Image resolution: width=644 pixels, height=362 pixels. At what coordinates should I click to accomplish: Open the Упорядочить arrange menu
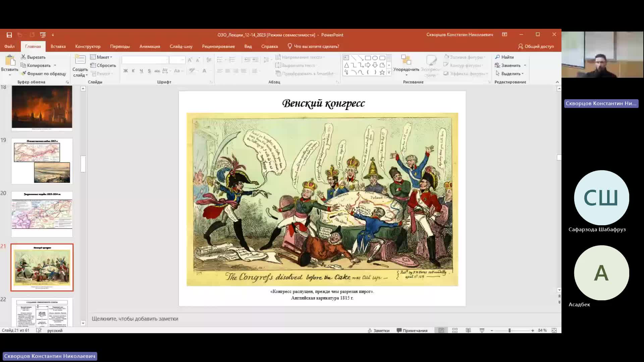tap(406, 66)
